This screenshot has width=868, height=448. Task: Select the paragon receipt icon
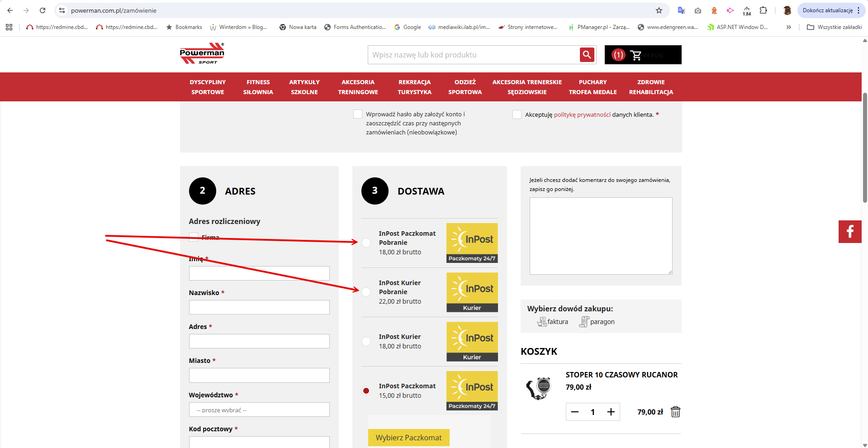tap(584, 322)
